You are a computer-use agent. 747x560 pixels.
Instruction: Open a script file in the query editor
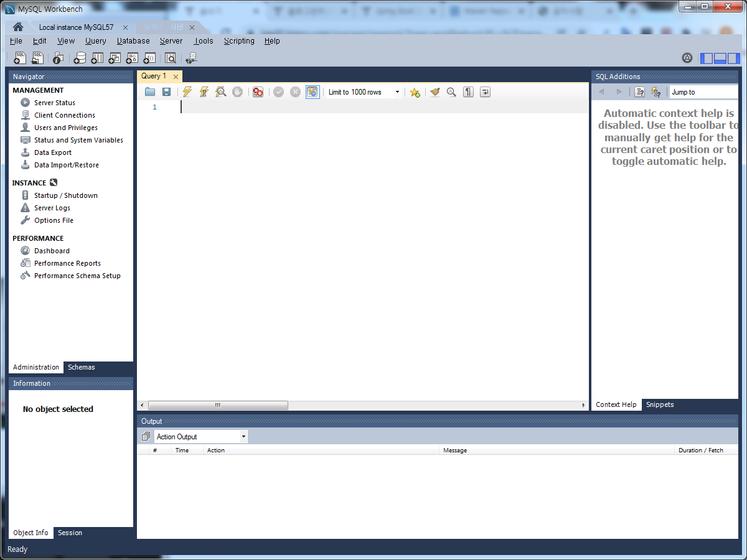tap(150, 92)
